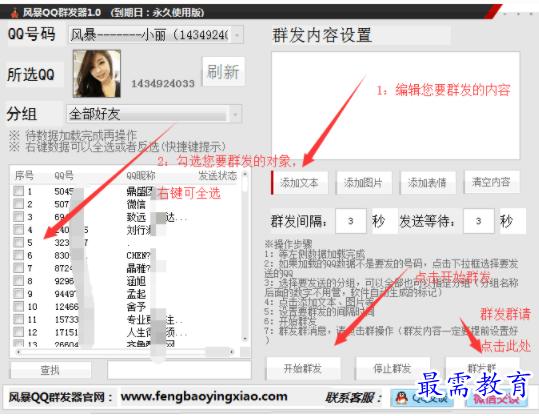This screenshot has height=416, width=539.
Task: Check the checkbox for row 6 CHEN
Action: (x=18, y=255)
